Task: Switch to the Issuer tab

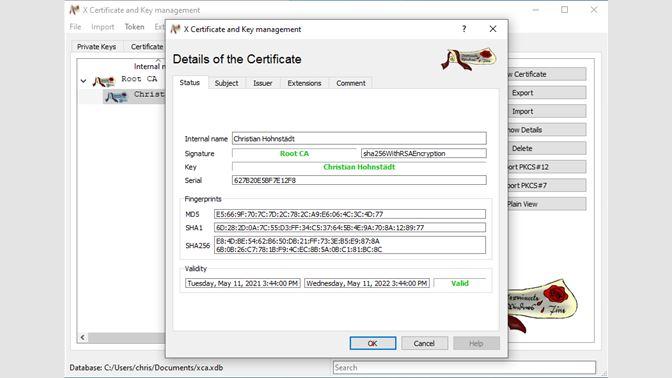Action: [263, 83]
